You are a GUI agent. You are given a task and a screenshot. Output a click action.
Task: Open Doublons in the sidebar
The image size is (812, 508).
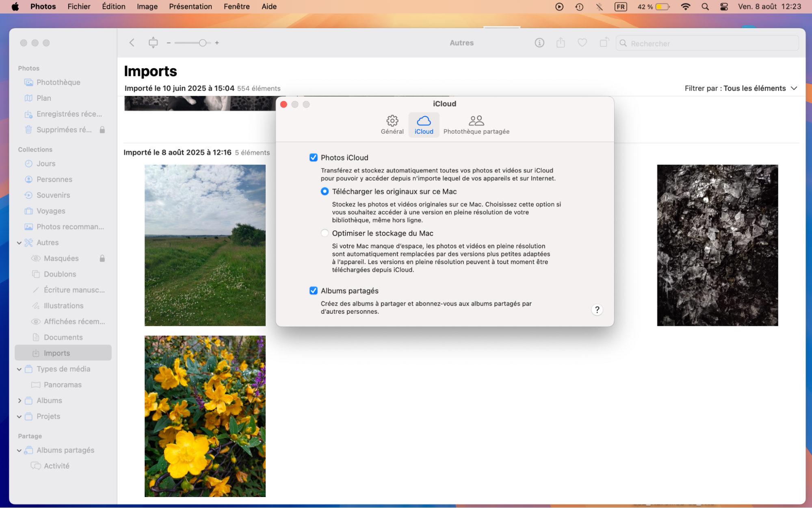pos(60,274)
